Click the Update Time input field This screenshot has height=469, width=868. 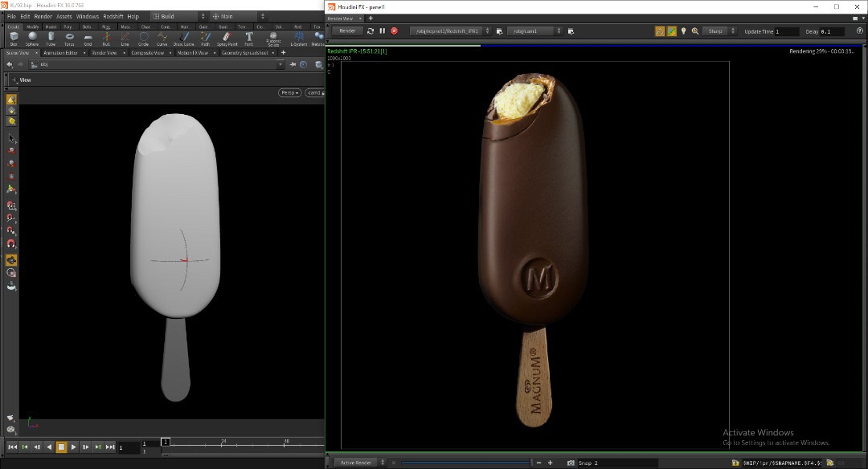point(786,31)
